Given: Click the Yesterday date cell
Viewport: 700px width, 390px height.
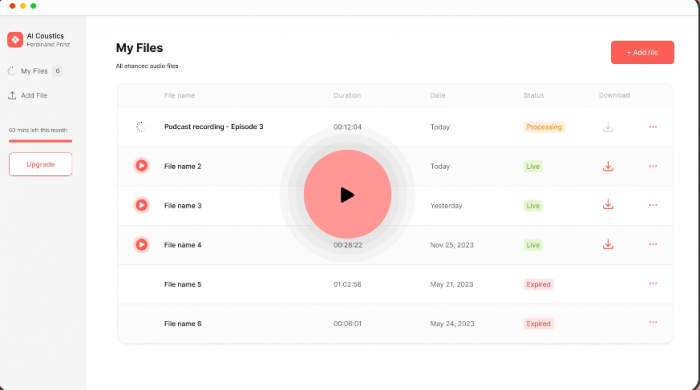Looking at the screenshot, I should (x=446, y=206).
